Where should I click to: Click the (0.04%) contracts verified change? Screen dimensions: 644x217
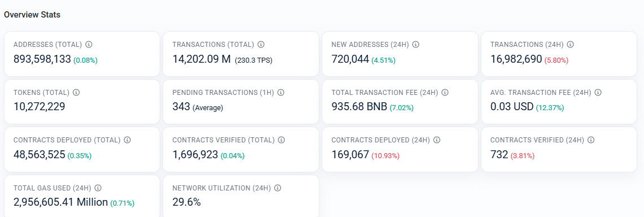tap(233, 156)
